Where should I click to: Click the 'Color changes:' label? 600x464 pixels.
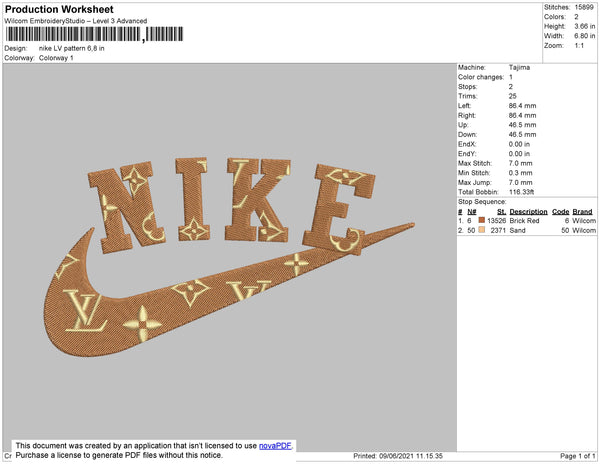481,77
